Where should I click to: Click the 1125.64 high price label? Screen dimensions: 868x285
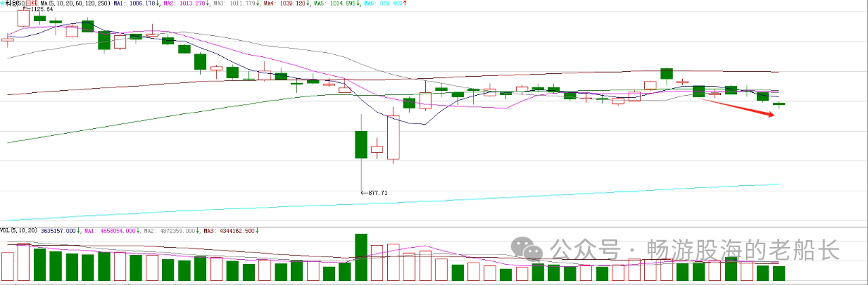pos(41,9)
